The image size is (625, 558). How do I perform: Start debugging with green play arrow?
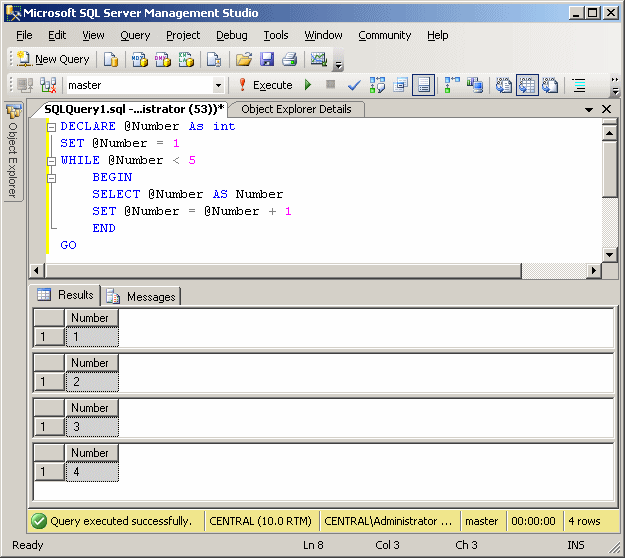pyautogui.click(x=308, y=85)
